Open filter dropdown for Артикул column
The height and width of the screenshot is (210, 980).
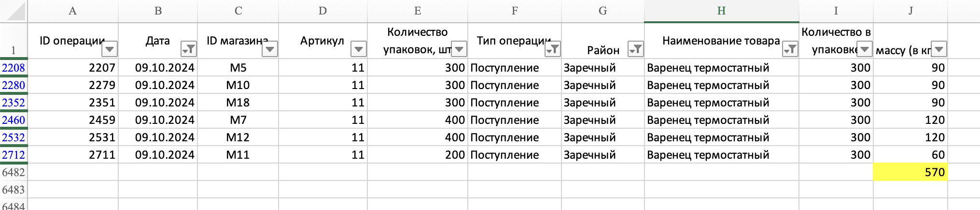359,49
